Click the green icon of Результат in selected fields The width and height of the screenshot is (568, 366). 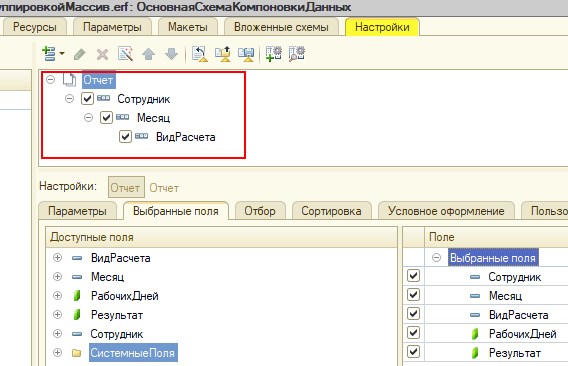[x=475, y=353]
